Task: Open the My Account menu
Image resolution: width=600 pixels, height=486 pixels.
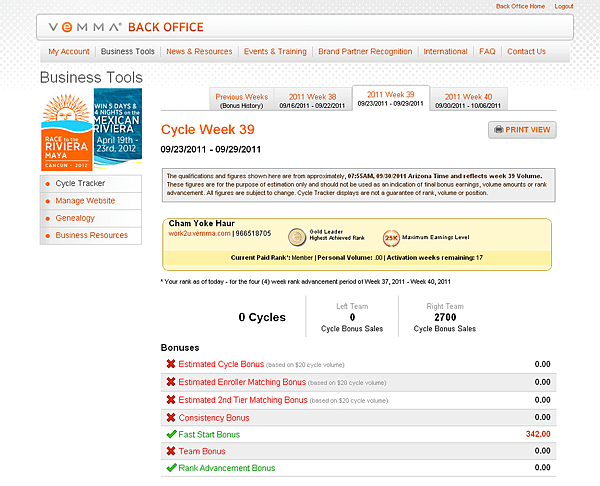Action: (x=68, y=51)
